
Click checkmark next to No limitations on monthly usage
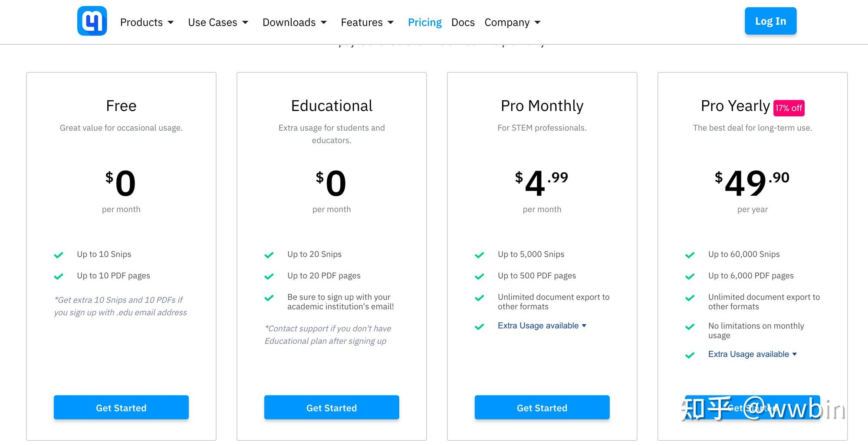pos(690,326)
